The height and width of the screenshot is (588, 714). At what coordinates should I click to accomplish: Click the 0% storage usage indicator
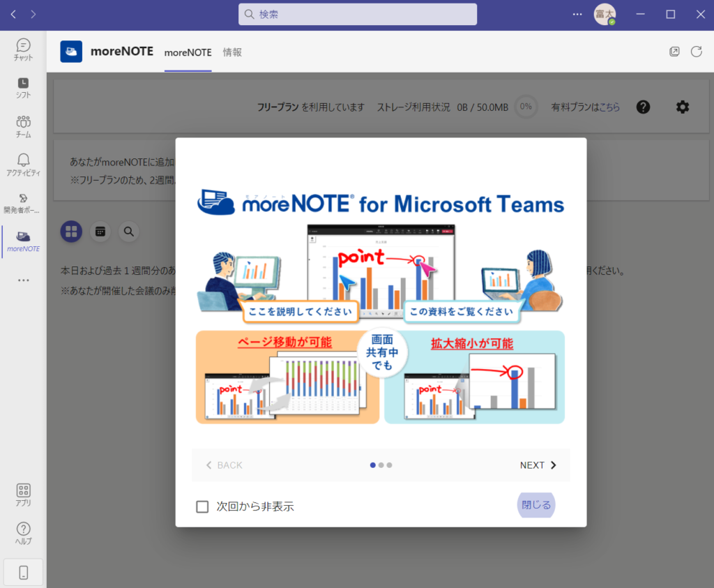click(x=526, y=107)
